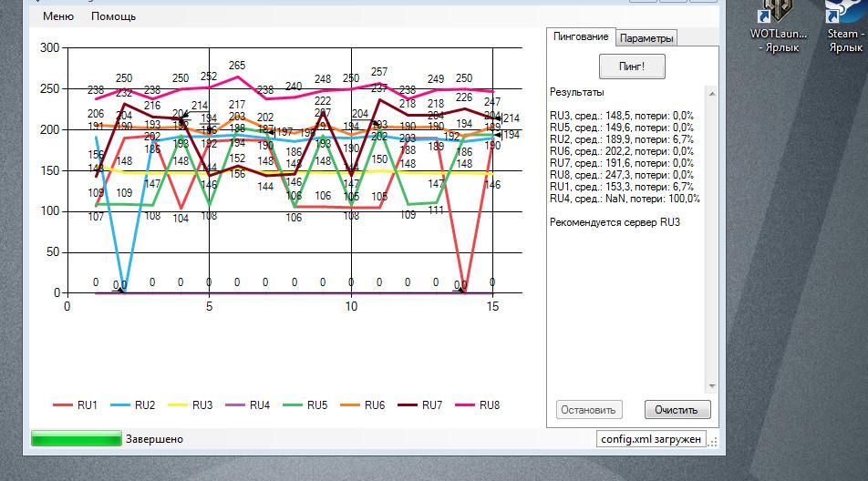
Task: Select the Пингование tab
Action: point(580,36)
